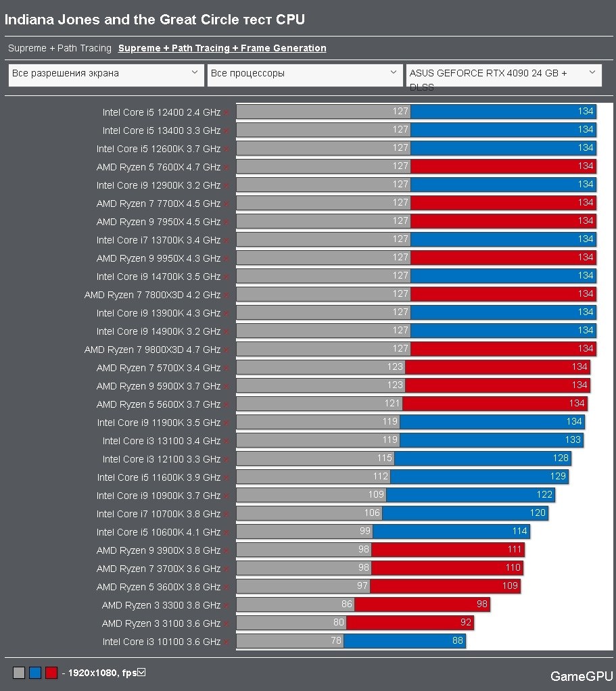
Task: Remove AMD Ryzen 5 7600X using its X icon
Action: coord(227,167)
